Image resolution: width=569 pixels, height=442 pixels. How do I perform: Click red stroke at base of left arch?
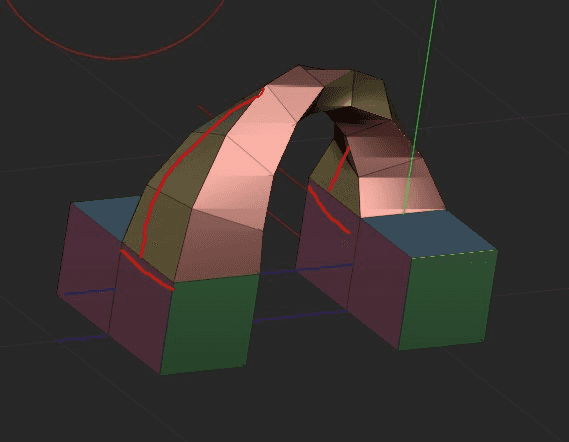pyautogui.click(x=147, y=270)
